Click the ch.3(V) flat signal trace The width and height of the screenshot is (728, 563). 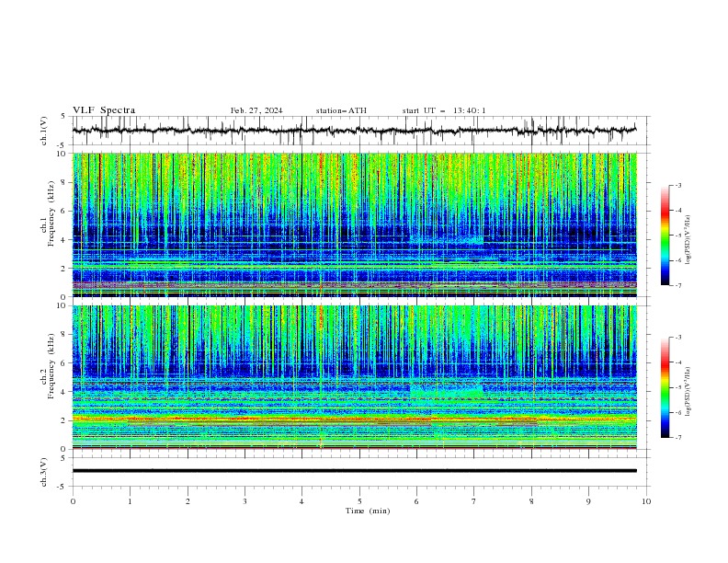(354, 471)
